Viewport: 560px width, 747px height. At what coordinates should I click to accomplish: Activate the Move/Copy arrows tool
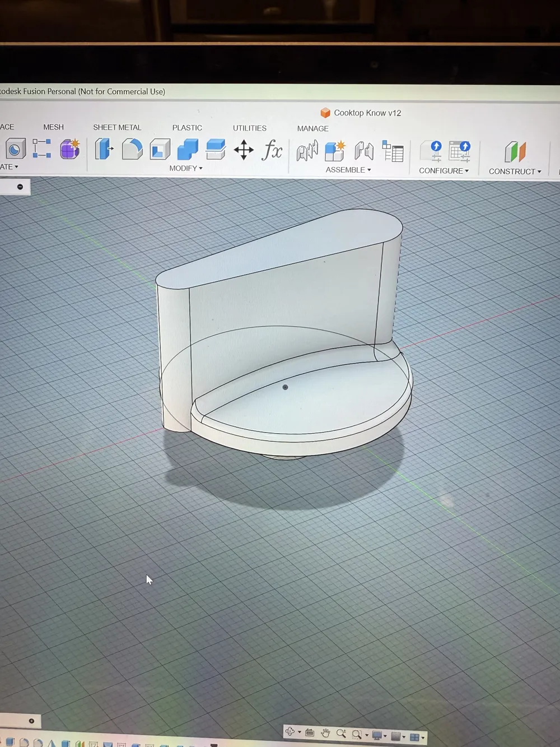pyautogui.click(x=244, y=150)
